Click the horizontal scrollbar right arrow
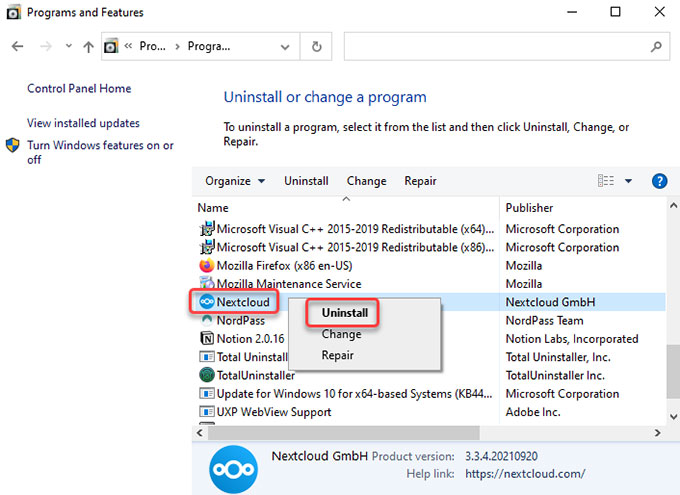 click(x=657, y=433)
